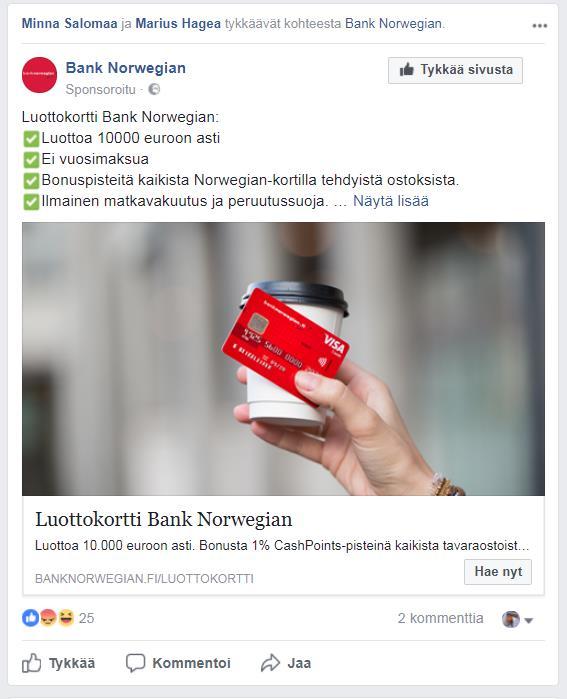Open the profile selector dropdown arrow
This screenshot has height=699, width=567.
[529, 620]
